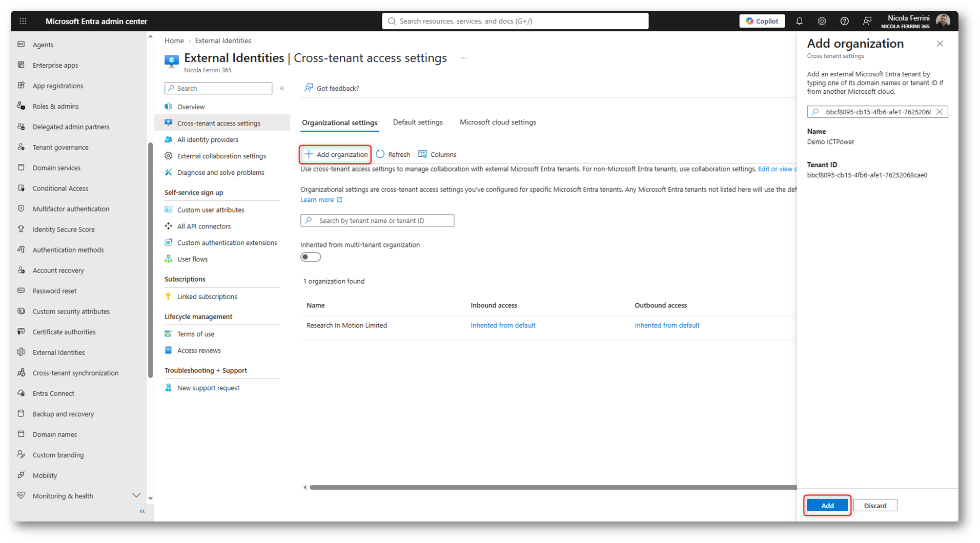This screenshot has width=980, height=543.
Task: Click the horizontal scrollbar under the table
Action: click(553, 487)
